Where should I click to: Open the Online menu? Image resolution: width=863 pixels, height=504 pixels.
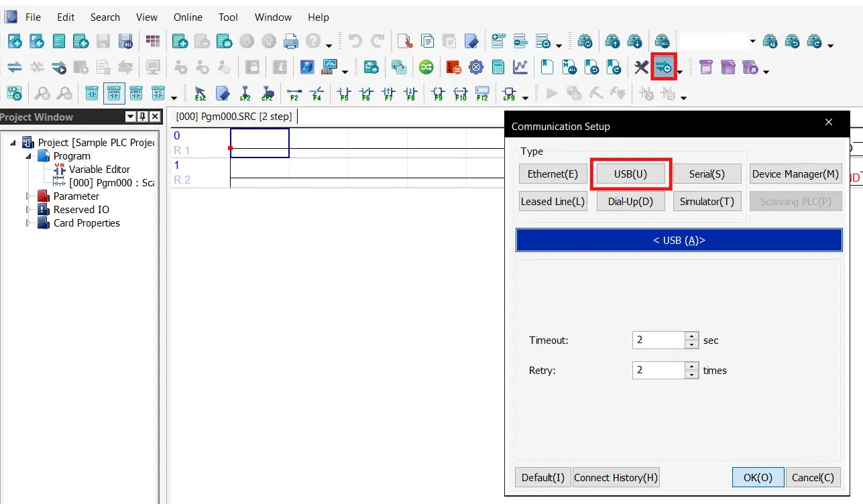tap(187, 17)
